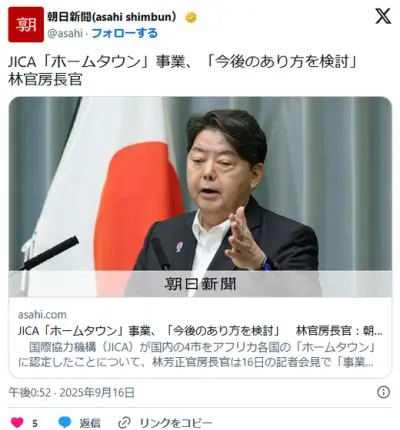This screenshot has width=400, height=430.
Task: Open the info circle icon
Action: coord(383,392)
